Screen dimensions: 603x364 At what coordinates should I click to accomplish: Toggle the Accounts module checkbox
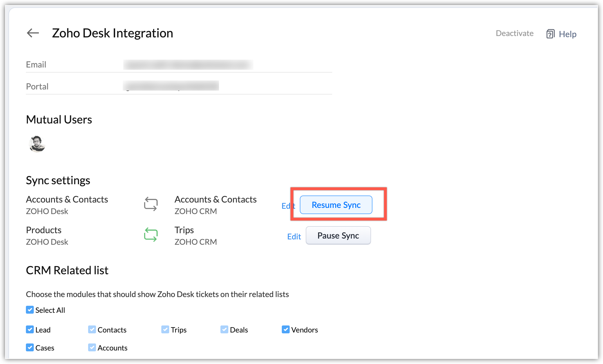[x=92, y=348]
